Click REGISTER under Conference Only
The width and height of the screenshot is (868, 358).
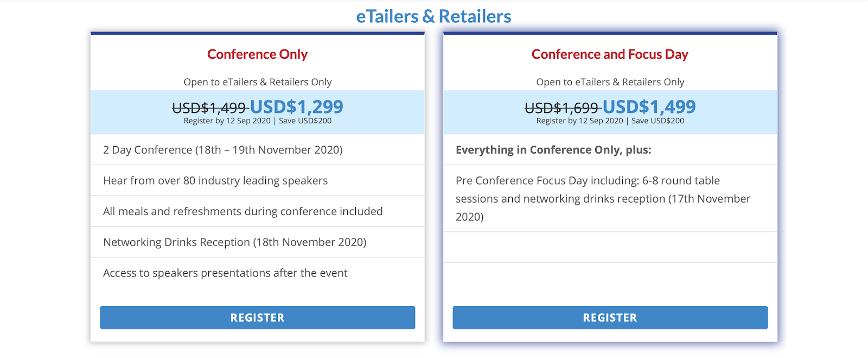point(257,317)
